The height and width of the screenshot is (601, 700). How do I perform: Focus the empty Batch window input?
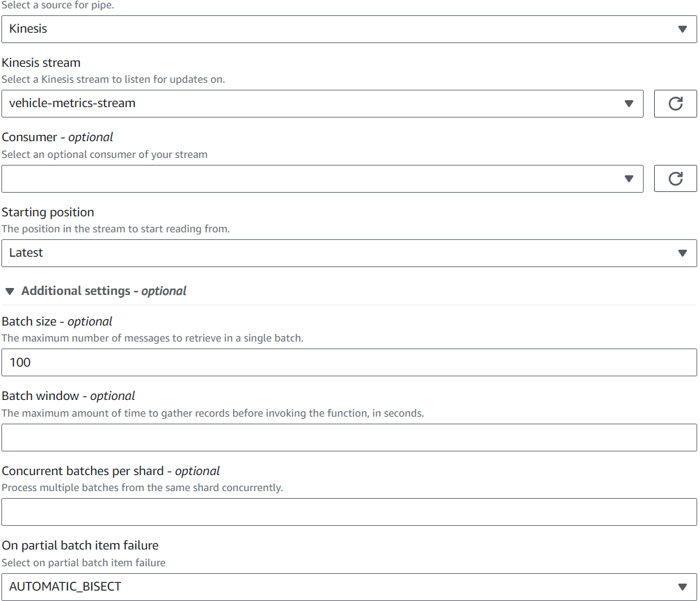coord(348,438)
